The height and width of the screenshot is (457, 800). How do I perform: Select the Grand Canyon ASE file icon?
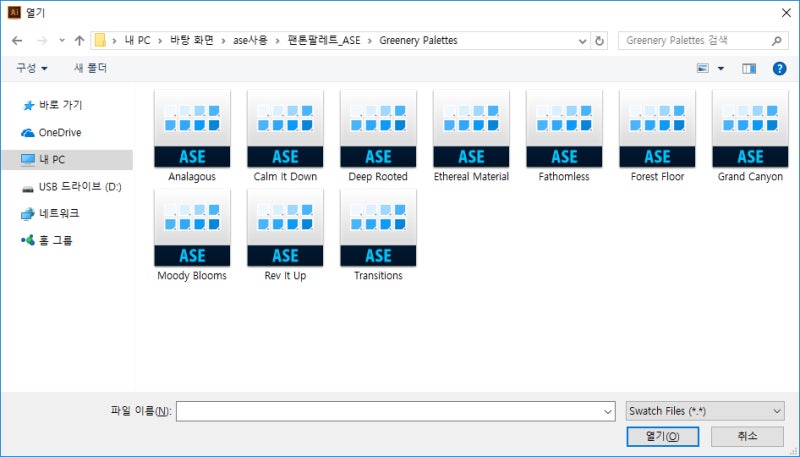[x=750, y=129]
